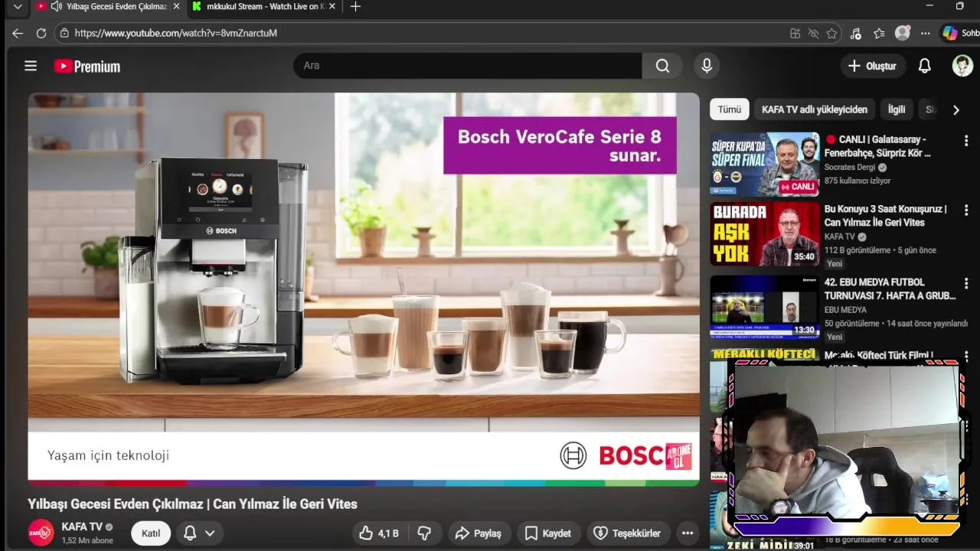980x551 pixels.
Task: Go back with browser back arrow
Action: click(18, 34)
